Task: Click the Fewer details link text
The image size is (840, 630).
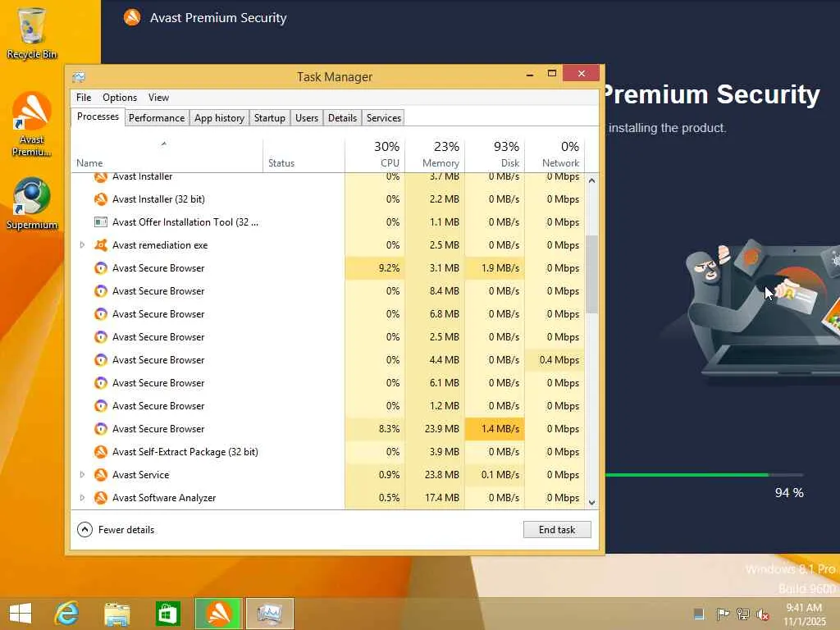Action: click(x=126, y=530)
